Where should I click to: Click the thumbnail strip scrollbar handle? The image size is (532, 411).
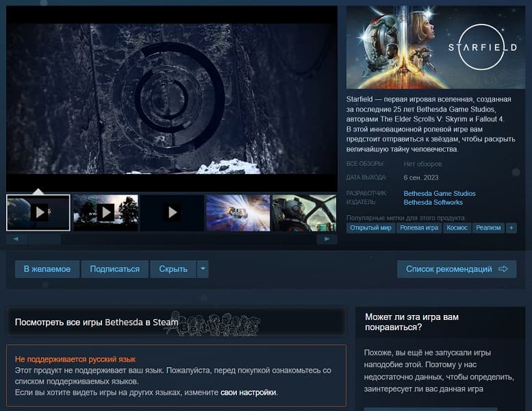45,239
